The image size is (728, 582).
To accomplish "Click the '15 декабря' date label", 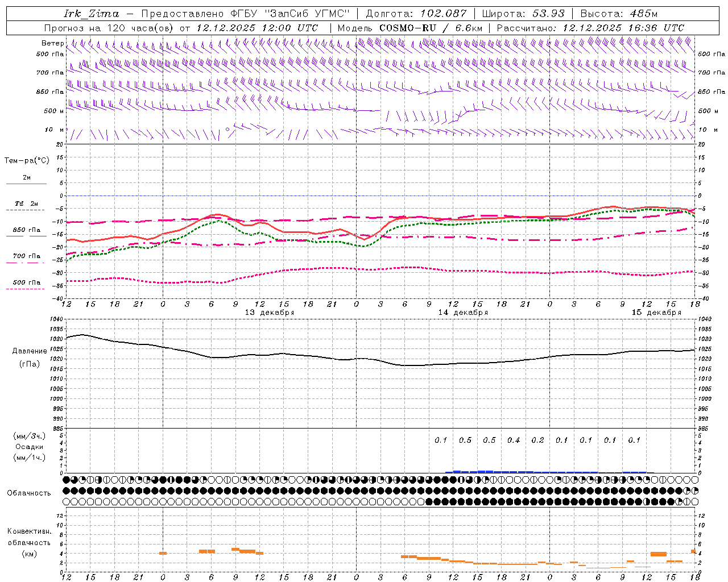I will click(x=656, y=313).
